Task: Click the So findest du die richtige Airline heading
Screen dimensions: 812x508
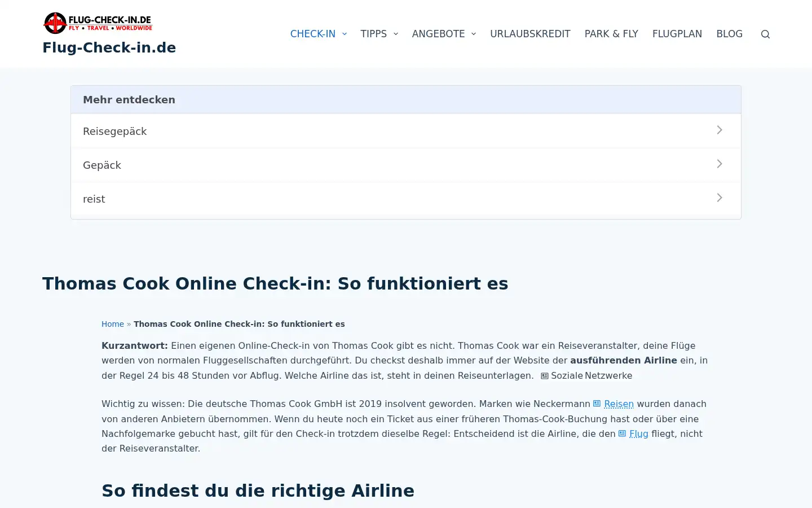Action: click(258, 491)
